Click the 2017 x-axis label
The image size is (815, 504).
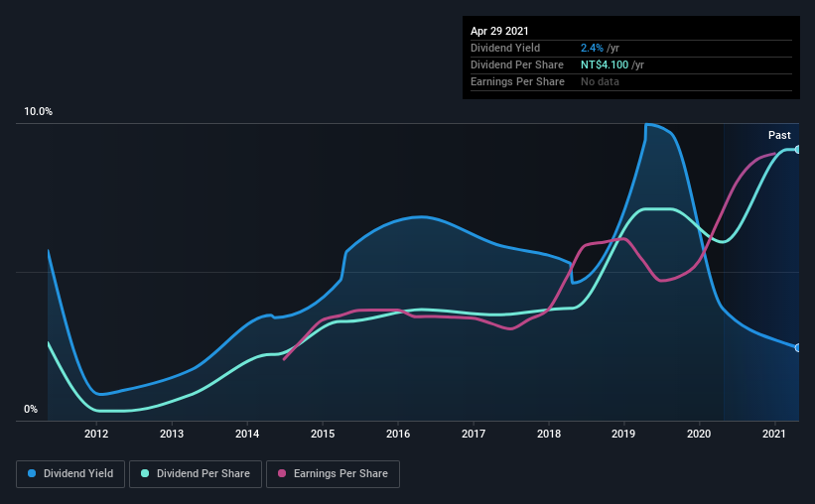coord(474,434)
